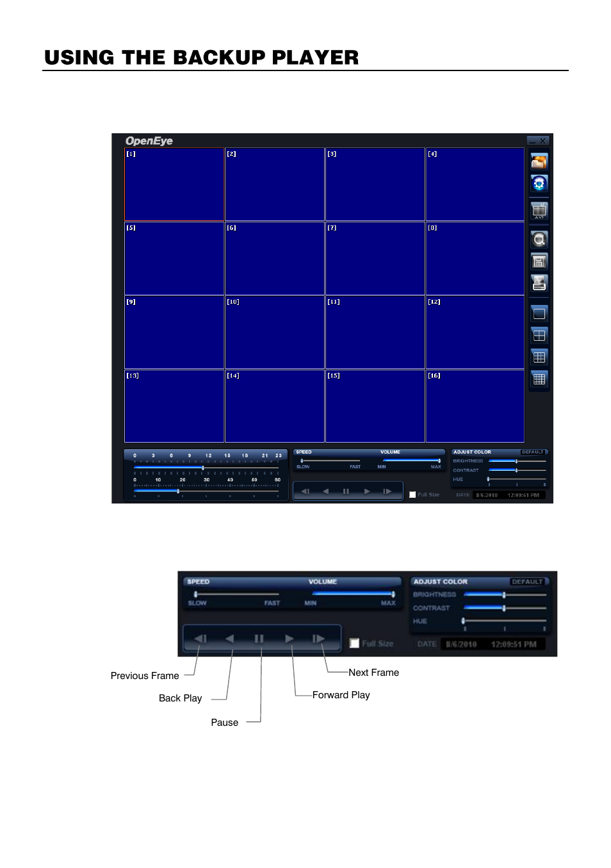Viewport: 611px width, 868px height.
Task: Open the settings gear icon in sidebar
Action: (x=539, y=184)
